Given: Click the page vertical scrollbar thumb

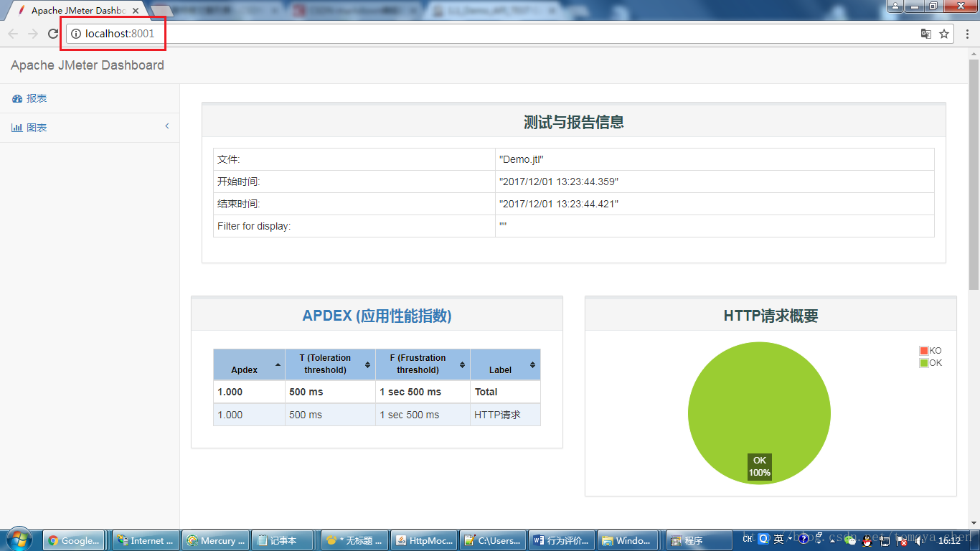Looking at the screenshot, I should coord(974,176).
